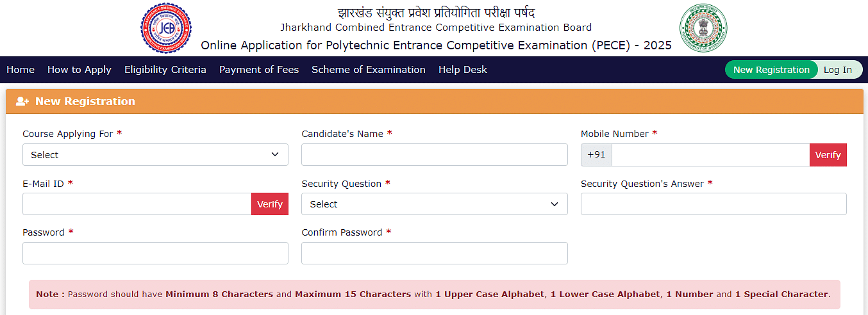
Task: Open Eligibility Criteria in the navigation bar
Action: pos(165,70)
